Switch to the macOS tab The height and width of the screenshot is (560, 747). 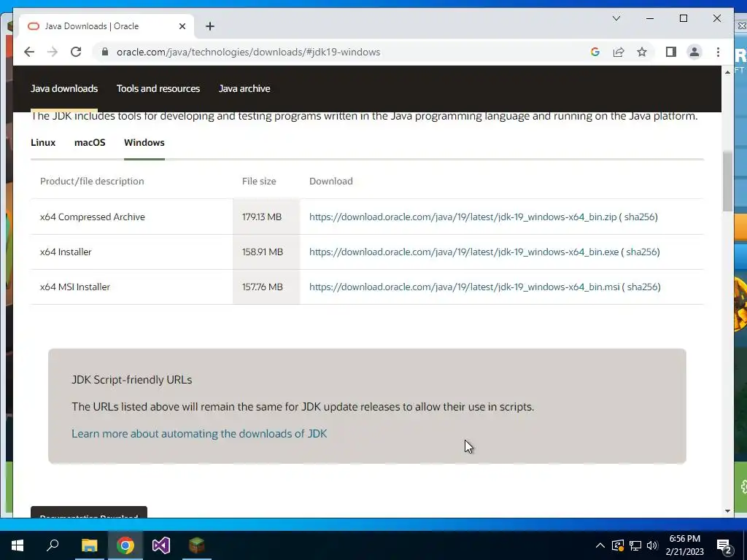pos(90,142)
